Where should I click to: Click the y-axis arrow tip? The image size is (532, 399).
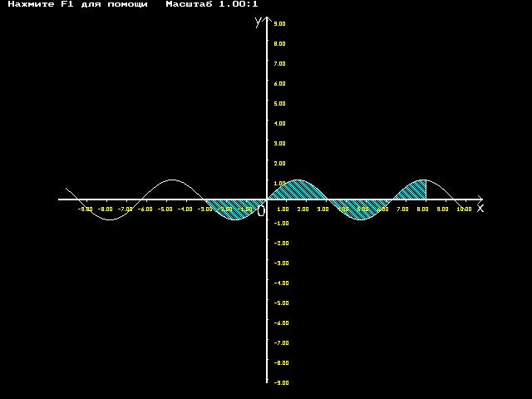267,20
